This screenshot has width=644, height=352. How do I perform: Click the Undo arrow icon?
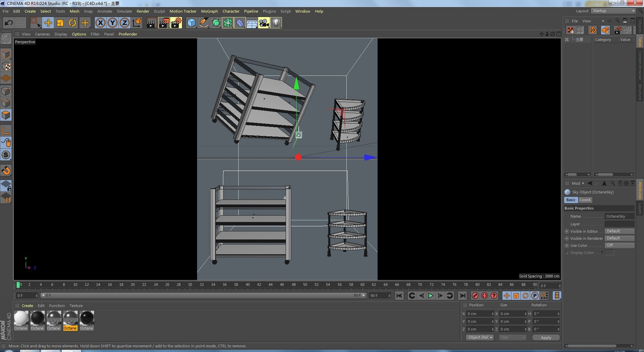pyautogui.click(x=9, y=23)
